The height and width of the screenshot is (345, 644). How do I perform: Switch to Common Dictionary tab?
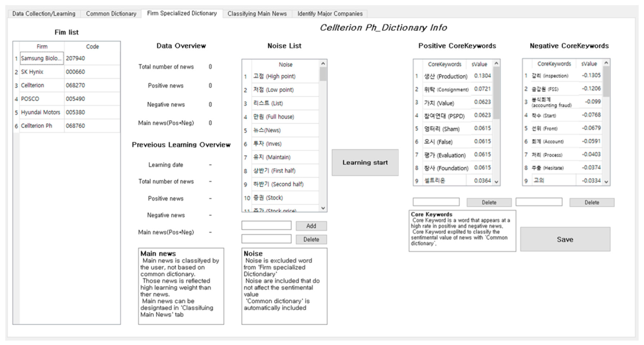point(111,14)
